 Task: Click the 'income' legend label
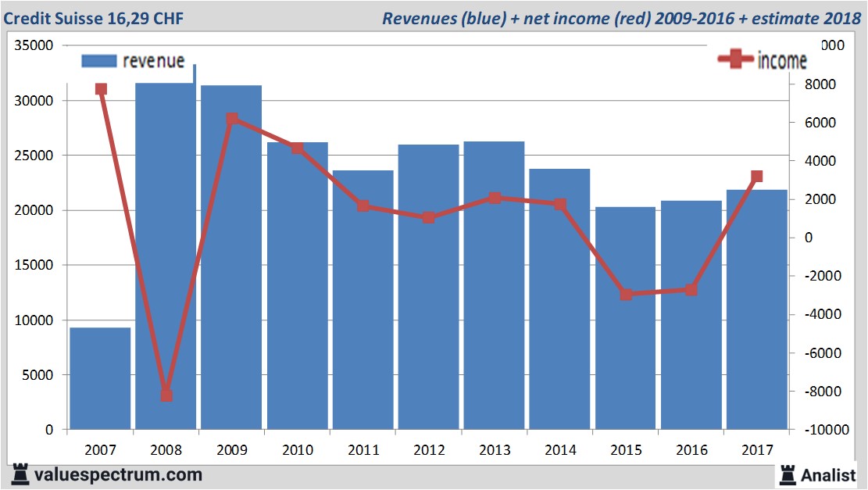click(782, 60)
